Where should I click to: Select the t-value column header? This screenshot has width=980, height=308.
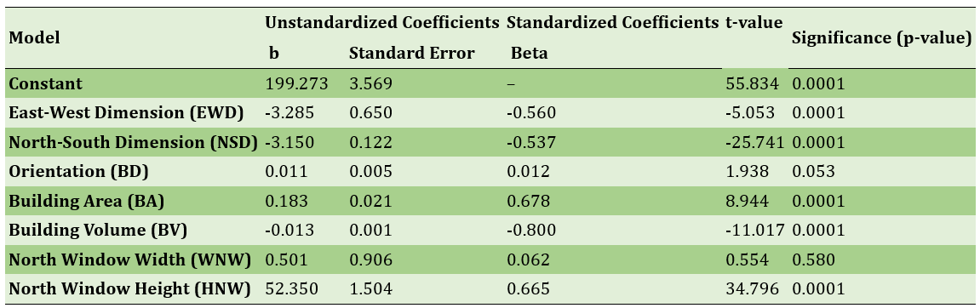coord(754,23)
